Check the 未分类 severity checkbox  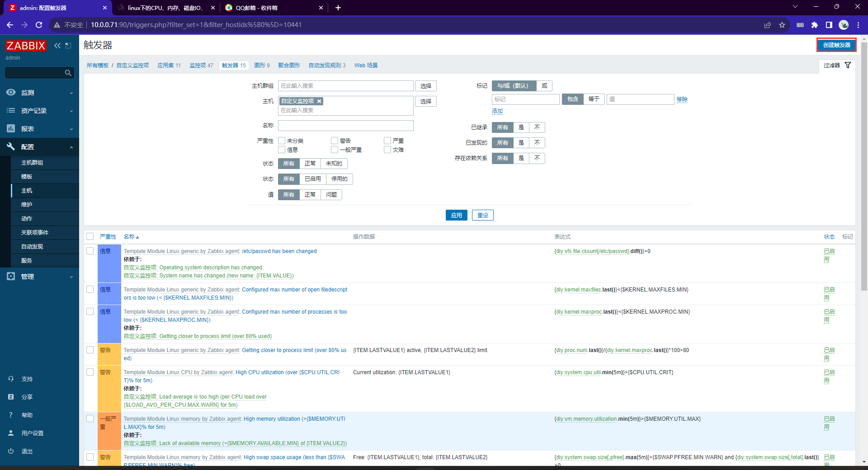pyautogui.click(x=282, y=141)
